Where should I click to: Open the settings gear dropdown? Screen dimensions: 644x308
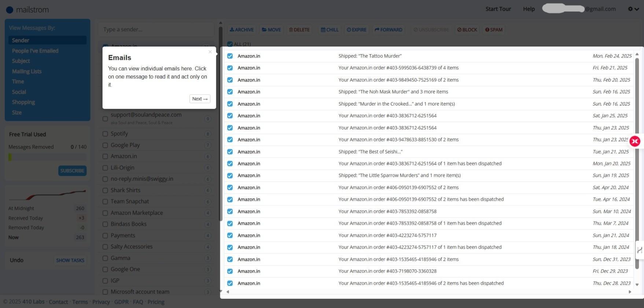(x=633, y=9)
